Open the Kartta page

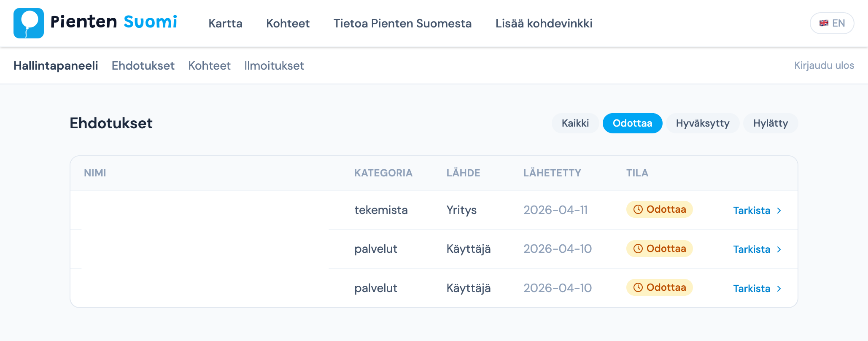pos(225,23)
